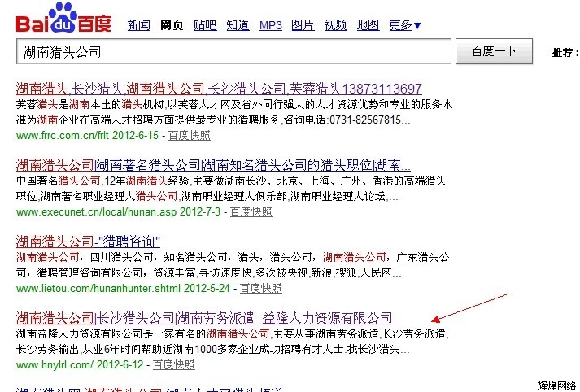Switch to the MP3 tab
The image size is (580, 392).
270,25
